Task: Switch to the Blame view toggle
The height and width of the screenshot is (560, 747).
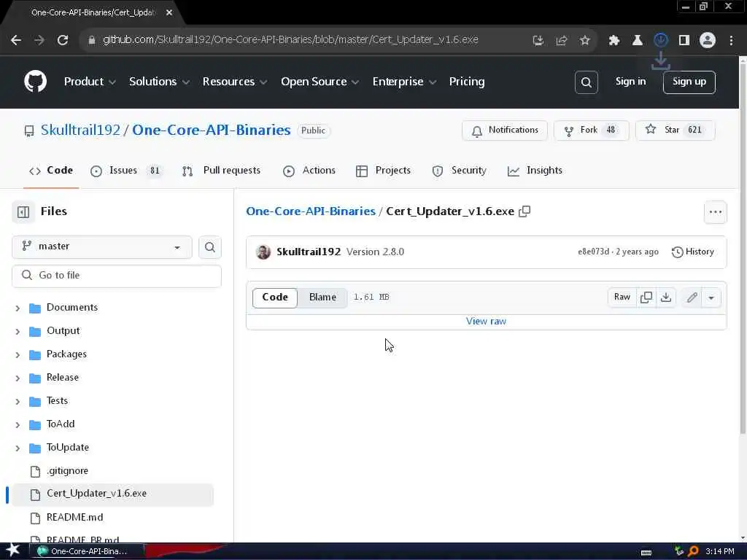Action: pos(322,297)
